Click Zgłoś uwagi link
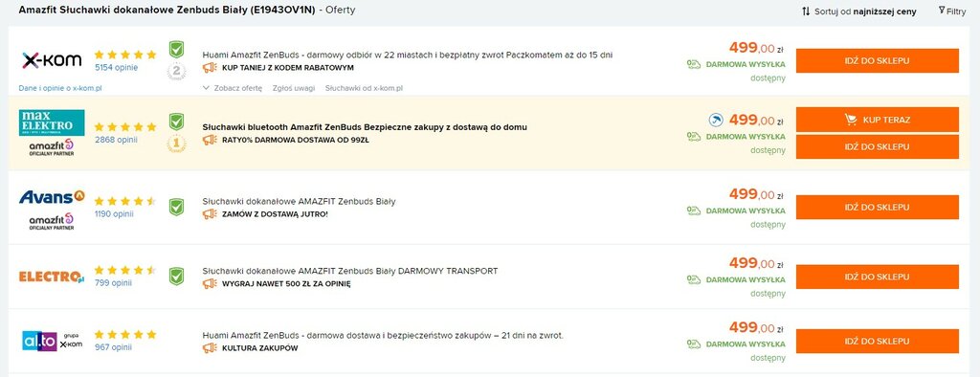Image resolution: width=980 pixels, height=377 pixels. pos(294,88)
